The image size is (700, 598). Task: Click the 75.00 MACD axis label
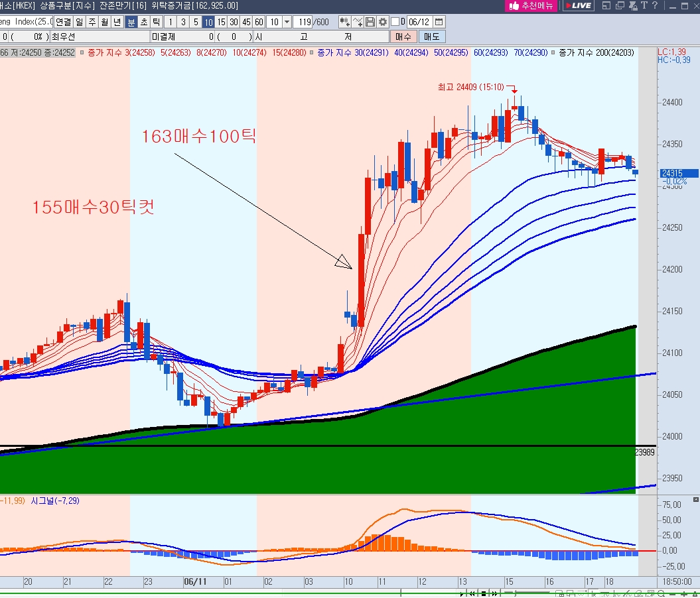[x=672, y=505]
